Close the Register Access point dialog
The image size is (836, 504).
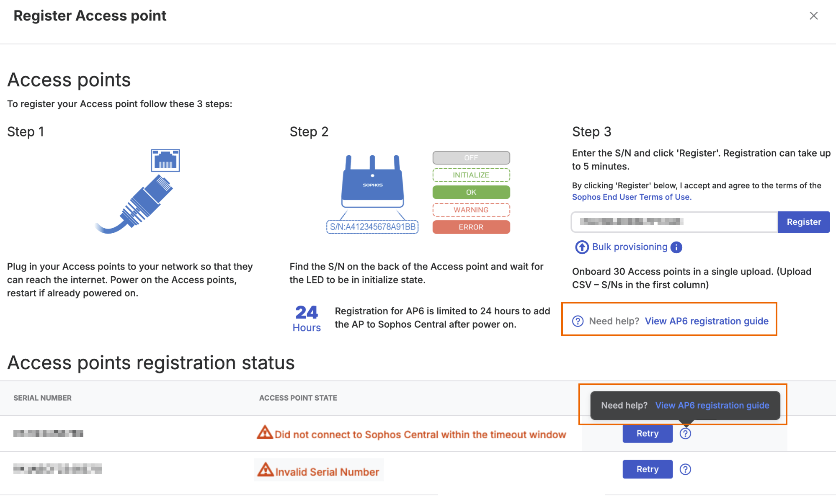pos(813,16)
